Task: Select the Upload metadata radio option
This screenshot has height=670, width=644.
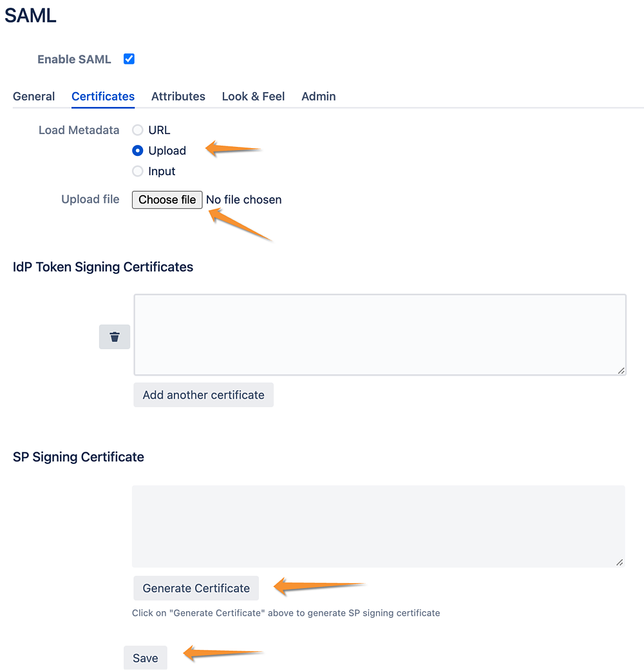Action: (138, 150)
